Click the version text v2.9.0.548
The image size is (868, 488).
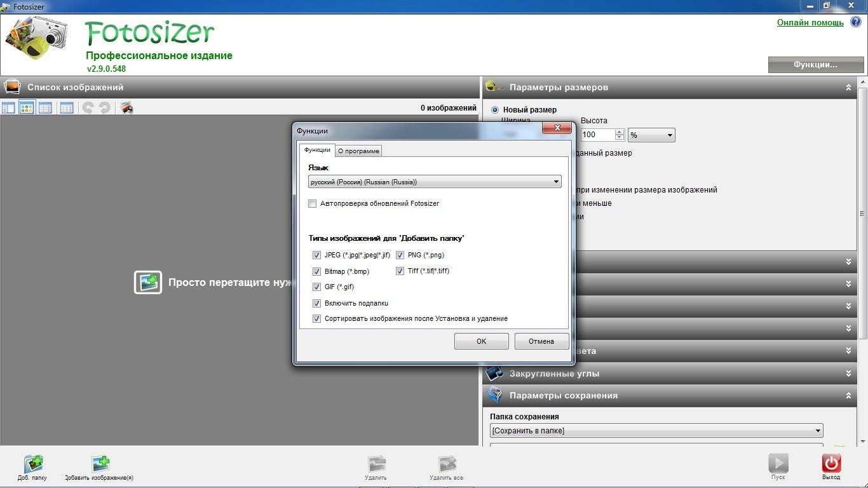click(107, 69)
